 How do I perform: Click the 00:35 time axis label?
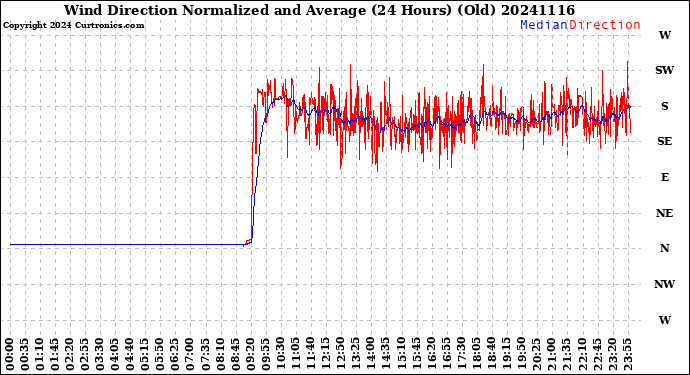(x=25, y=354)
